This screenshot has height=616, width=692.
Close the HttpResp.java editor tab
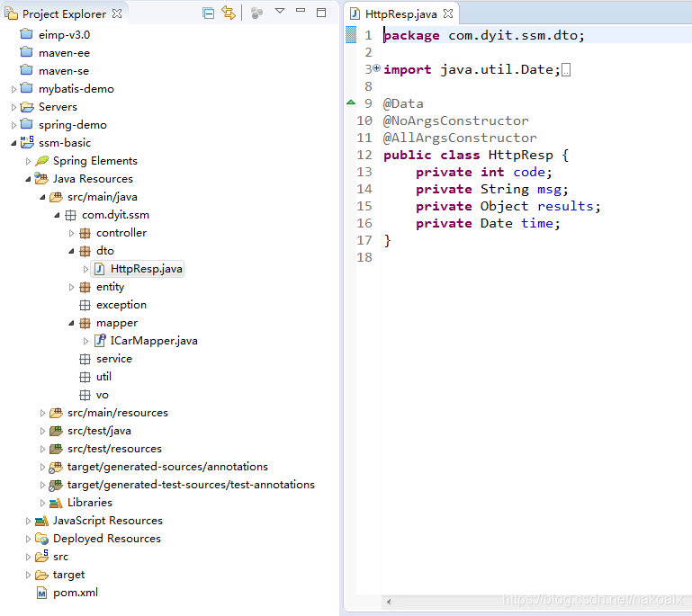pyautogui.click(x=448, y=13)
